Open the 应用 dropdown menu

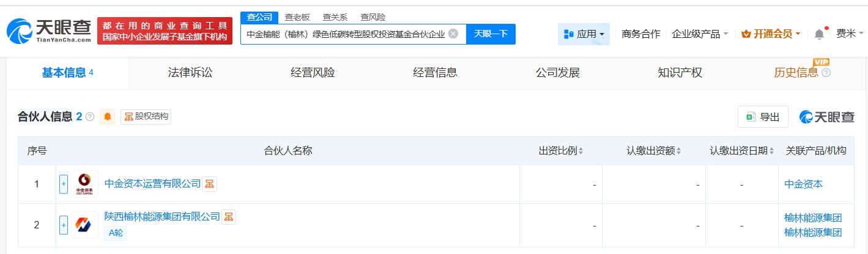coord(584,34)
